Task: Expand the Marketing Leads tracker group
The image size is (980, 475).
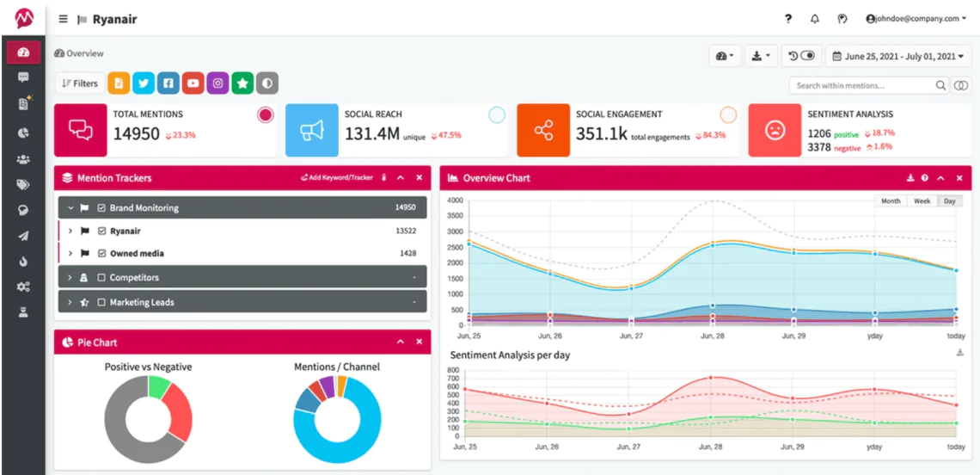Action: [x=71, y=302]
